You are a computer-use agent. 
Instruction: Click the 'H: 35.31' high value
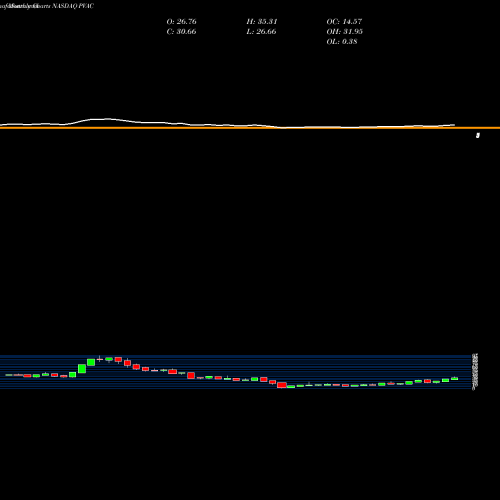[x=262, y=22]
